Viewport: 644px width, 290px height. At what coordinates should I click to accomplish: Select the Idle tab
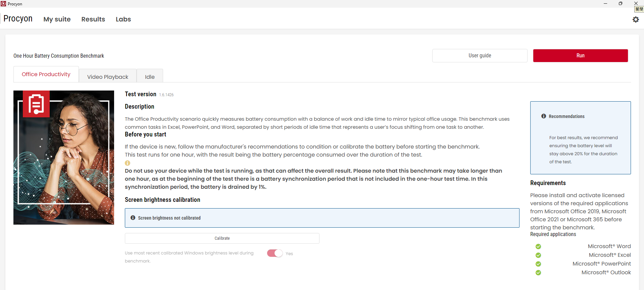150,77
